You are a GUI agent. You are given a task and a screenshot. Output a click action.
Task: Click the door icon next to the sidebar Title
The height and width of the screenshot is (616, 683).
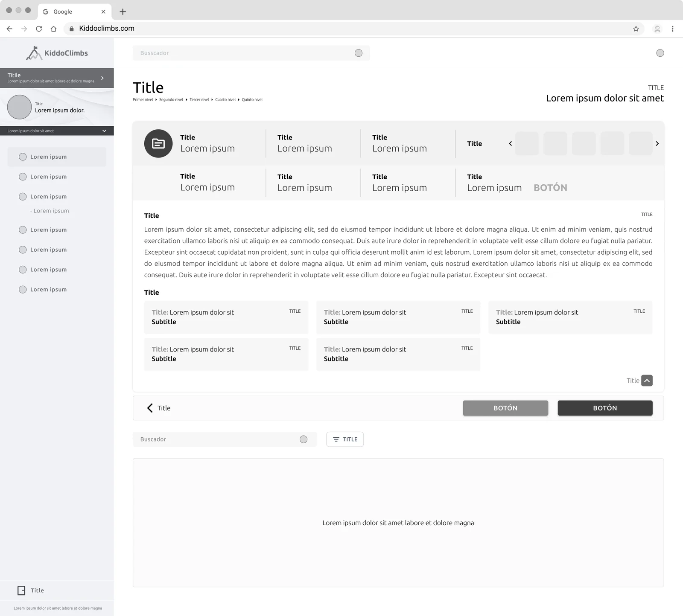click(x=21, y=590)
